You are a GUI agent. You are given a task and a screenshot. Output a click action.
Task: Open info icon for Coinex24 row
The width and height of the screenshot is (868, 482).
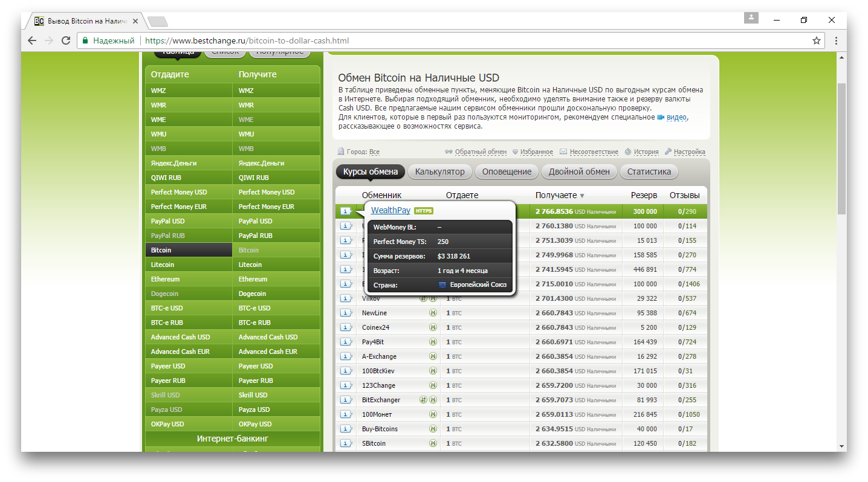point(346,327)
